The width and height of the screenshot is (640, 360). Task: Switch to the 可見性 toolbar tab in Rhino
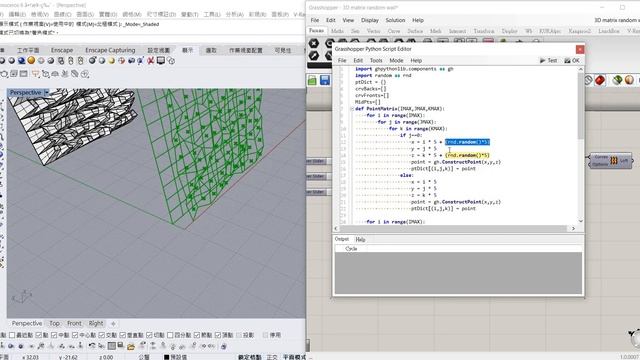282,50
